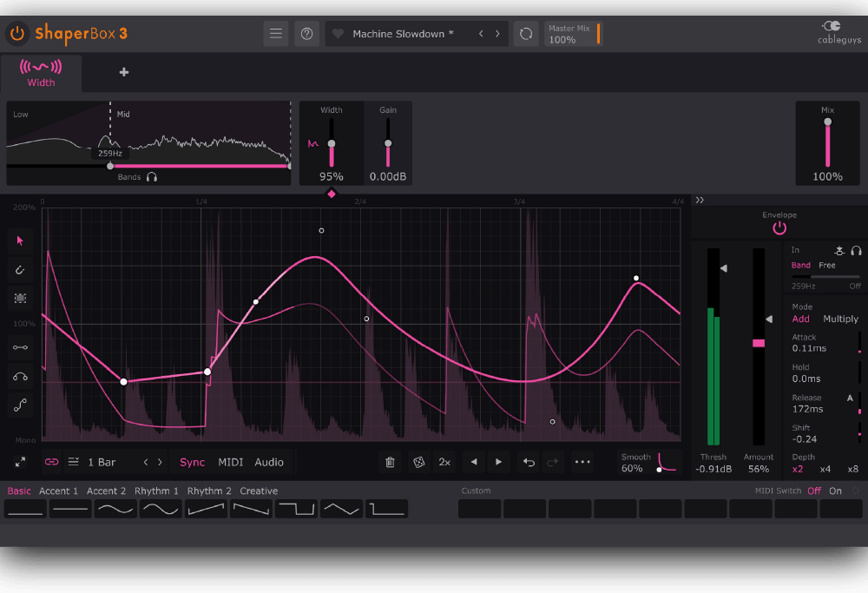This screenshot has width=868, height=593.
Task: Open the hamburger main menu
Action: 276,34
